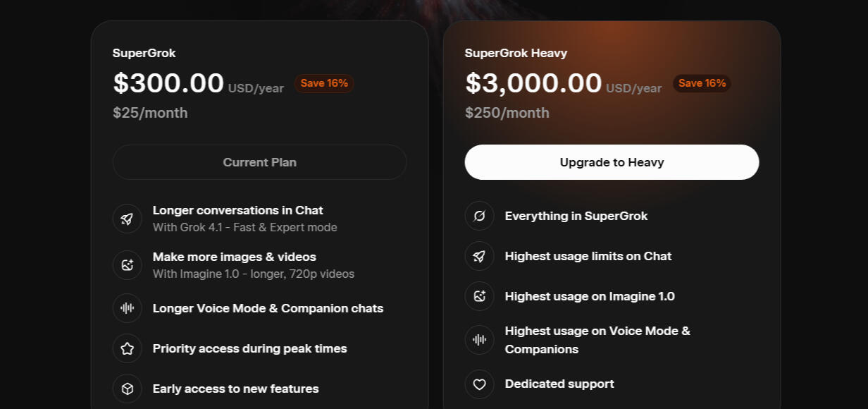Click the image icon beside Highest usage on Imagine
Viewport: 868px width, 409px height.
(479, 296)
